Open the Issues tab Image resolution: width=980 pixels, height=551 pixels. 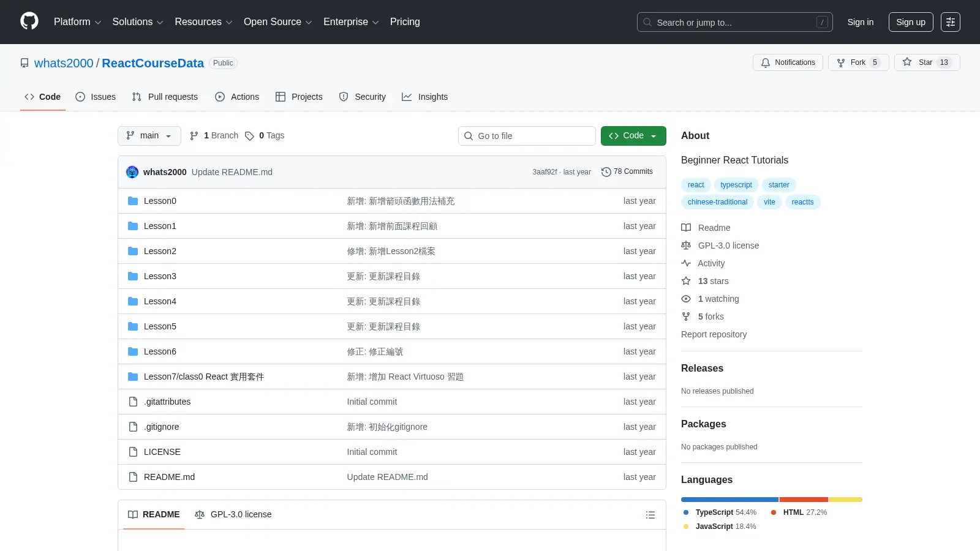point(96,97)
